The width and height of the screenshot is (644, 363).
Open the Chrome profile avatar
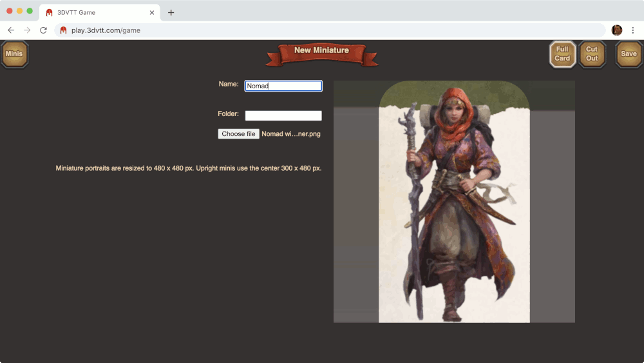[617, 30]
